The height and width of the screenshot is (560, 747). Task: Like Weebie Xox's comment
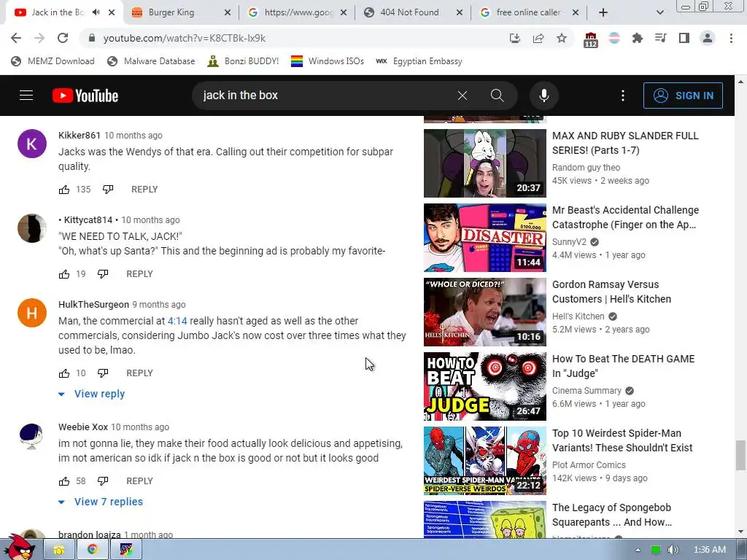64,481
